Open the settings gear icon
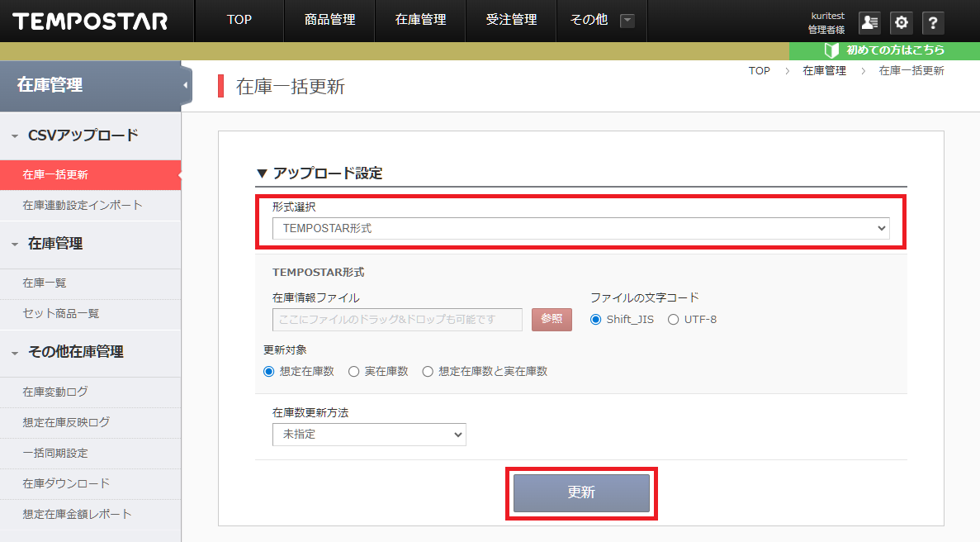980x542 pixels. click(902, 22)
